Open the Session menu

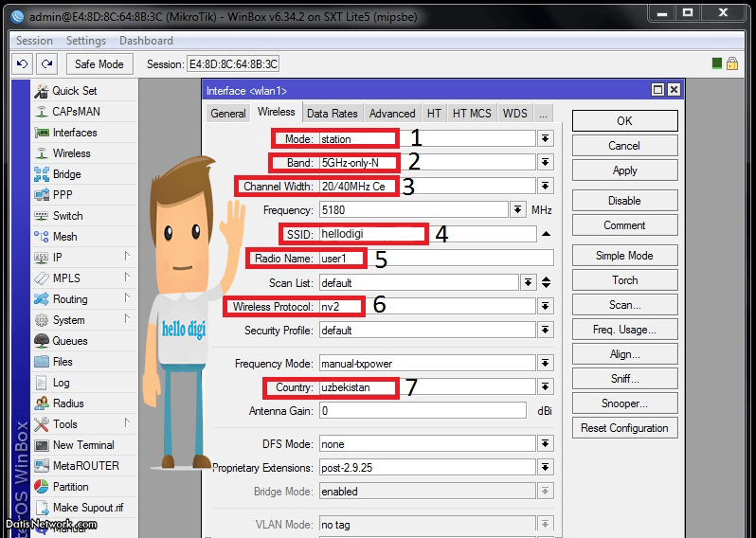coord(34,41)
